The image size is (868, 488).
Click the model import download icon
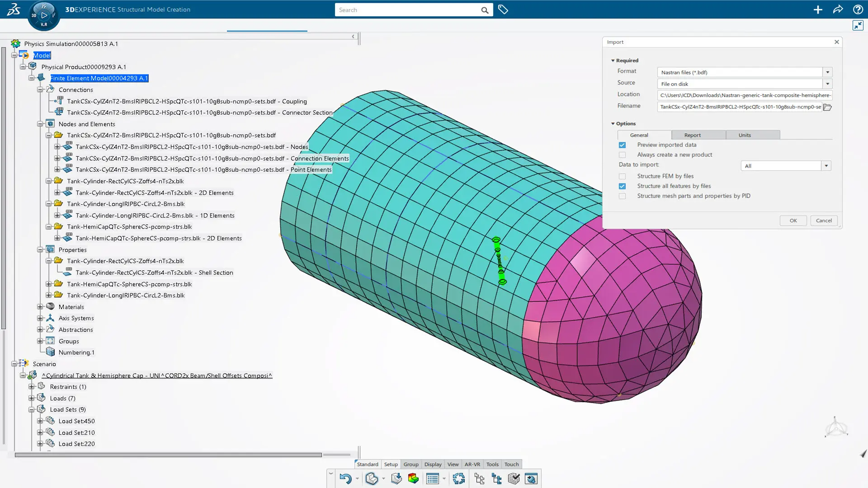(x=396, y=479)
